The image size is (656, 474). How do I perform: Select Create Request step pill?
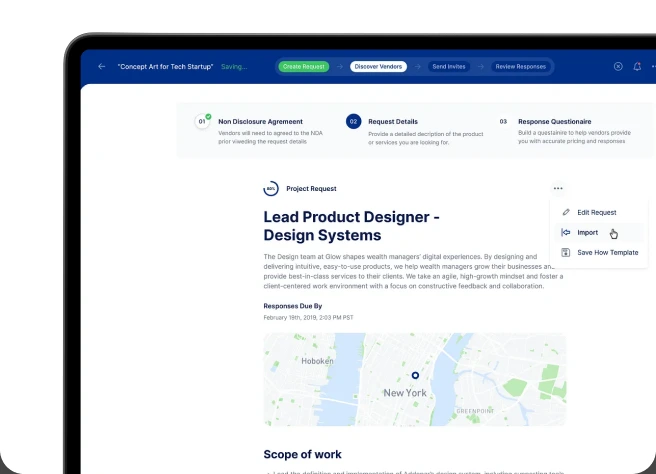click(x=304, y=67)
